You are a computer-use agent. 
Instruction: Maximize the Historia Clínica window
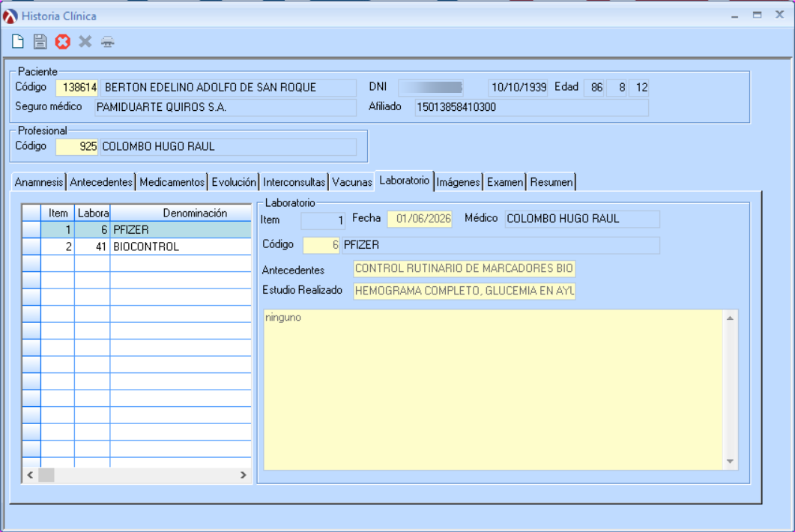pos(757,15)
